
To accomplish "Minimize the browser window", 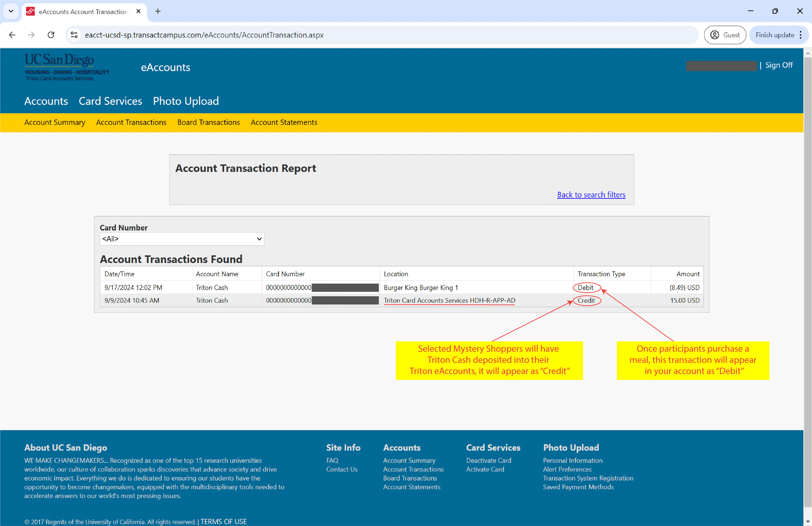I will 750,11.
